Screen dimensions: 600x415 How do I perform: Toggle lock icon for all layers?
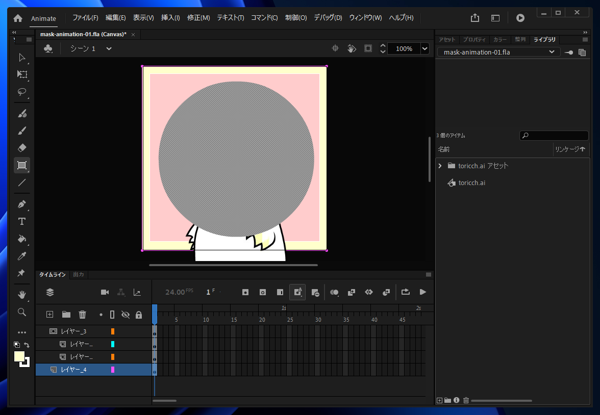[x=139, y=315]
